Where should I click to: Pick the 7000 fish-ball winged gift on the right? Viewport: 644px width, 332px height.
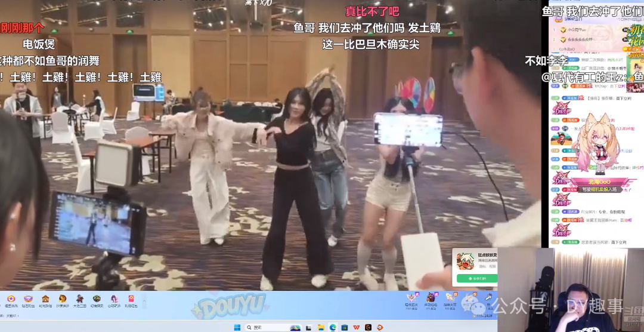coord(411,297)
